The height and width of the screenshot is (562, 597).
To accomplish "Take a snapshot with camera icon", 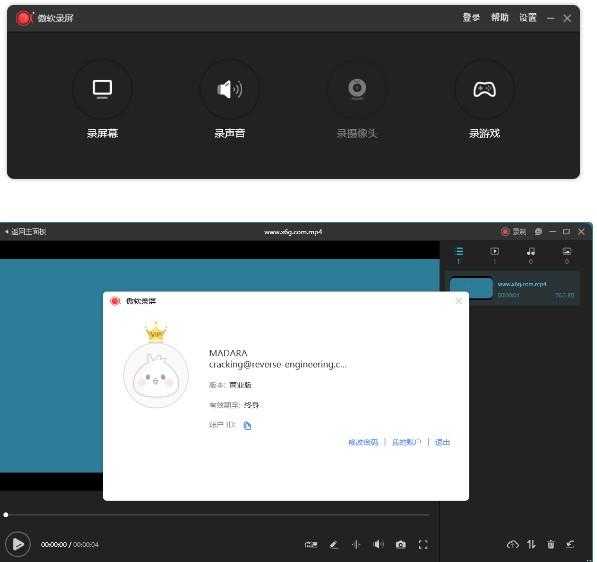I will (x=401, y=544).
